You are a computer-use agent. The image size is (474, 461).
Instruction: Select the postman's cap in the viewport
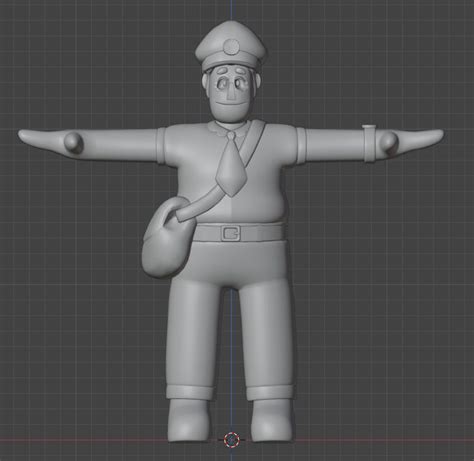(231, 46)
